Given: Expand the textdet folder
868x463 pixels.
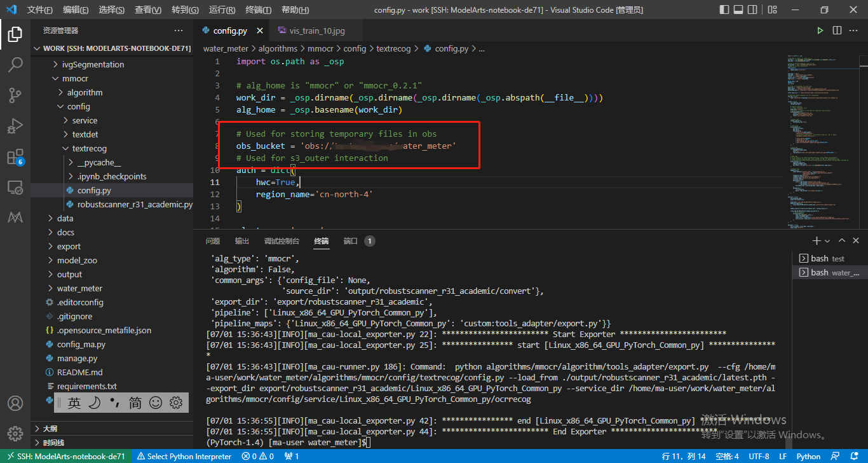Looking at the screenshot, I should click(112, 134).
